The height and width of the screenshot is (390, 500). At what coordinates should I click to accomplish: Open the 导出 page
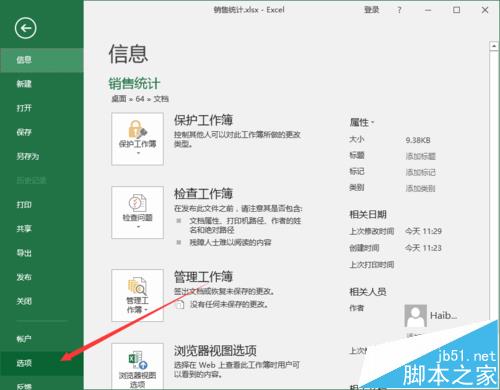click(x=42, y=253)
